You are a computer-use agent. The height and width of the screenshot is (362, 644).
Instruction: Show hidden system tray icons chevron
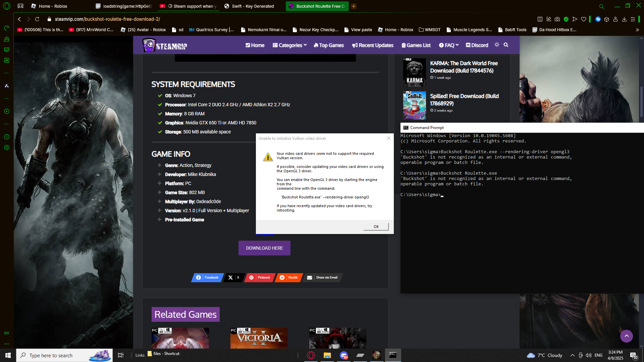572,355
